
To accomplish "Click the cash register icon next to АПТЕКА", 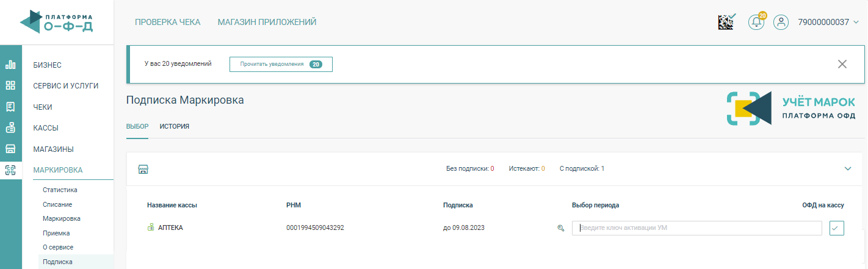I will click(x=151, y=228).
